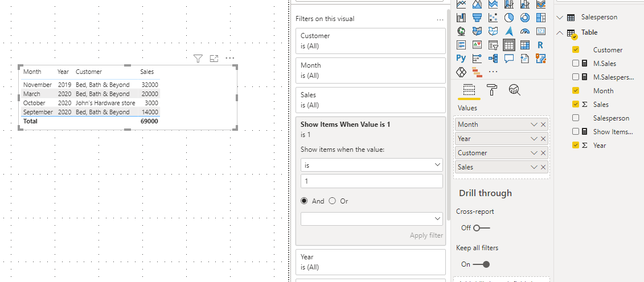Viewport: 644px width, 282px height.
Task: Check the M.Salespers... measure checkbox
Action: (x=576, y=77)
